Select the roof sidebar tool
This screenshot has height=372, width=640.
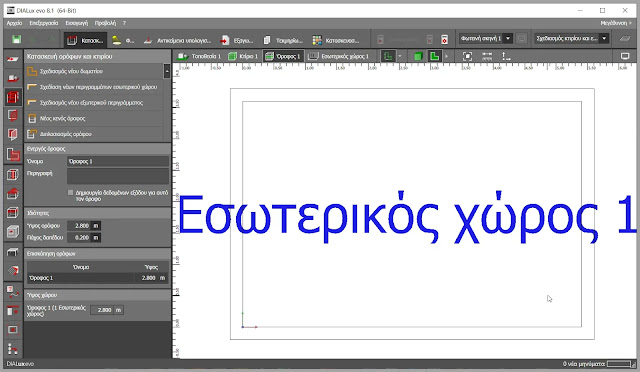point(13,193)
